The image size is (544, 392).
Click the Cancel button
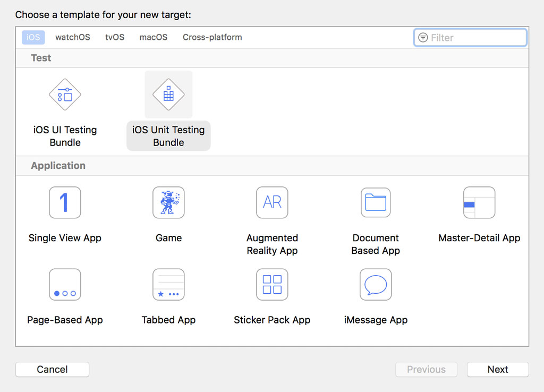click(52, 370)
